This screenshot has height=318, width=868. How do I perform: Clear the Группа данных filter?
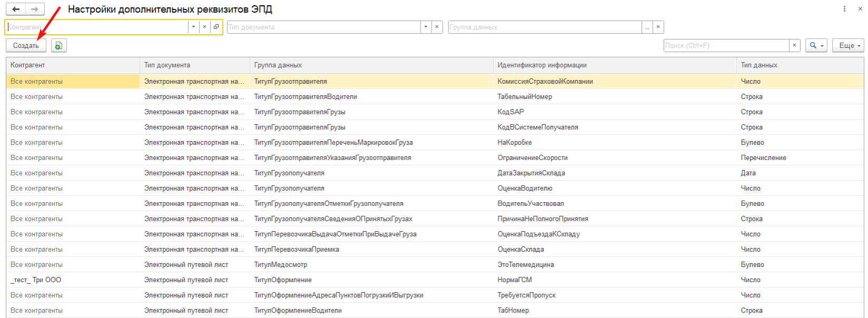point(658,27)
